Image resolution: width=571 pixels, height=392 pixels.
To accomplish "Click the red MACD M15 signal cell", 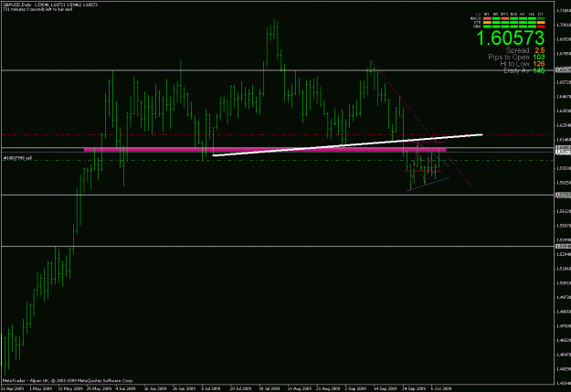I will point(505,18).
